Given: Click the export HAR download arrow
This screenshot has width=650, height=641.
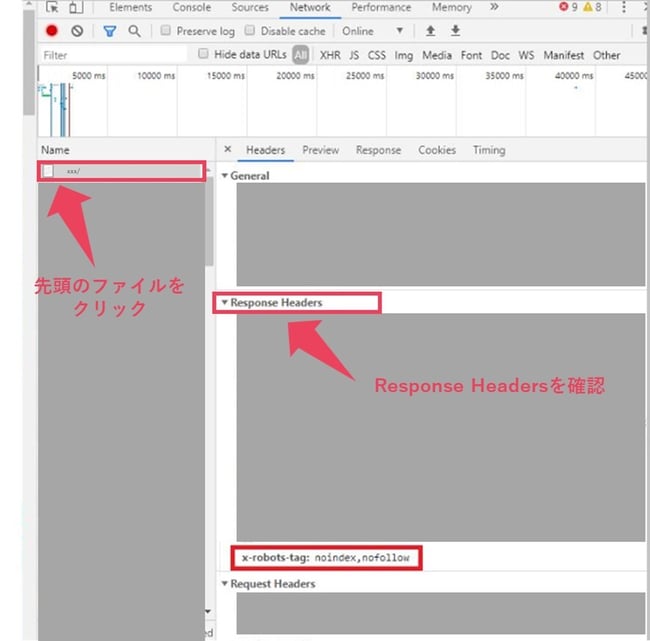Looking at the screenshot, I should pos(455,32).
